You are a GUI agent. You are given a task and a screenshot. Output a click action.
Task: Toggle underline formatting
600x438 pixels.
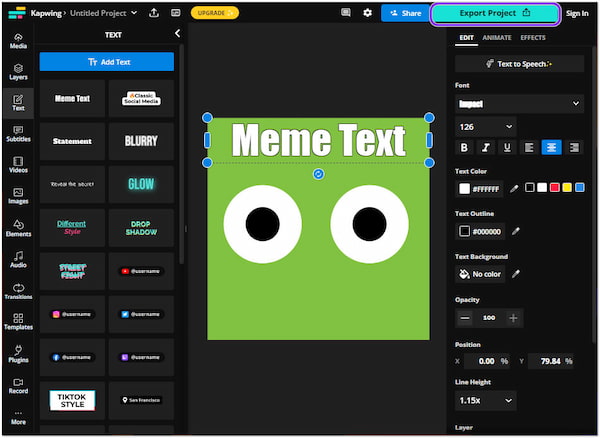(507, 147)
